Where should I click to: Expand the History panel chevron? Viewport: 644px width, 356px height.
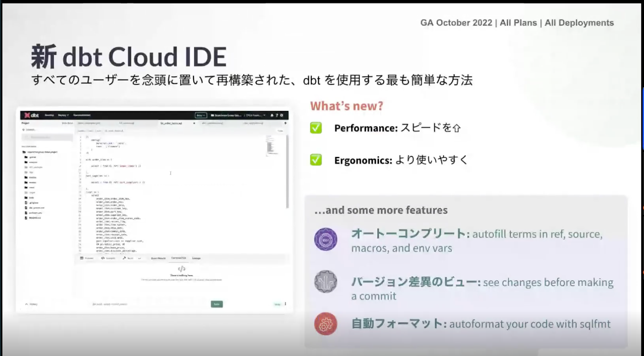(x=27, y=304)
